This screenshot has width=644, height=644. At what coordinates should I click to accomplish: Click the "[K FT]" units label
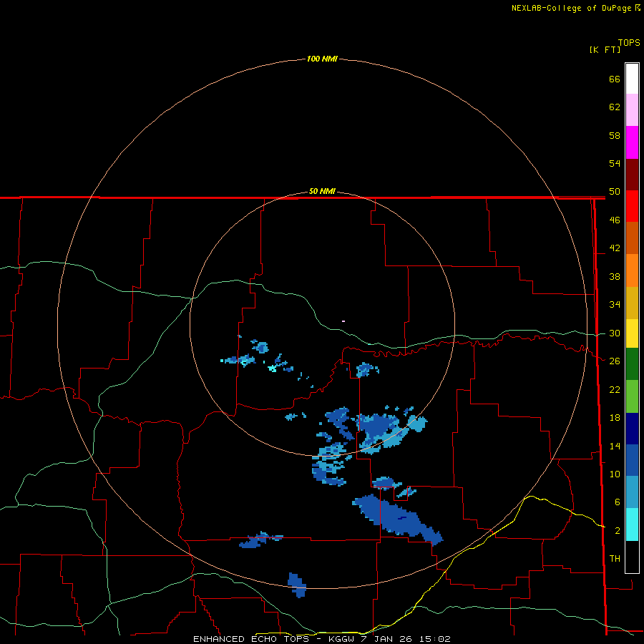pos(605,49)
